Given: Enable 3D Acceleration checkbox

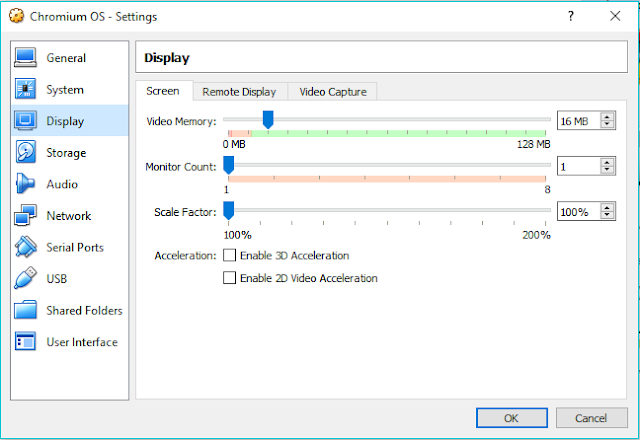Looking at the screenshot, I should click(x=229, y=256).
